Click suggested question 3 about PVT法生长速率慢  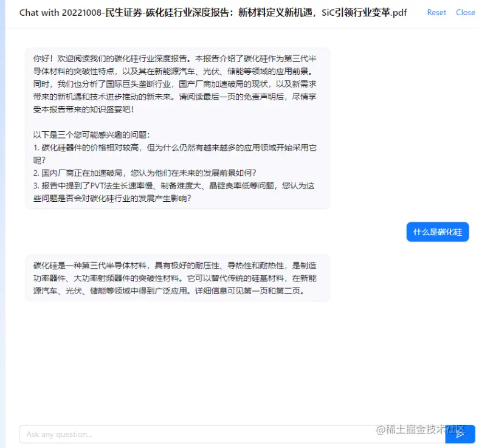tap(174, 192)
